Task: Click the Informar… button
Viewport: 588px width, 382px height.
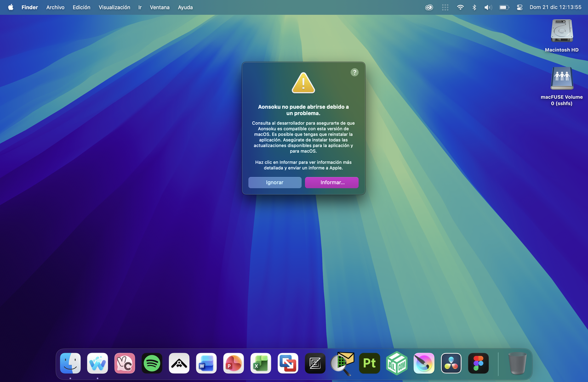Action: point(331,182)
